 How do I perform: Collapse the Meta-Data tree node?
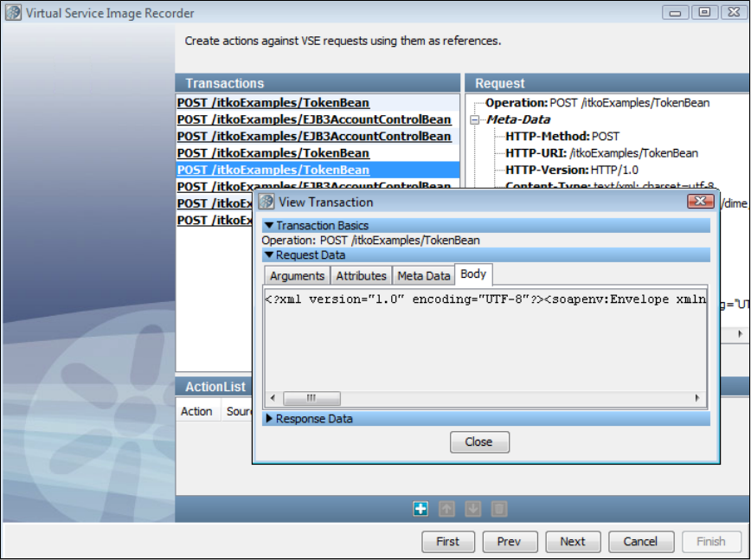click(475, 119)
